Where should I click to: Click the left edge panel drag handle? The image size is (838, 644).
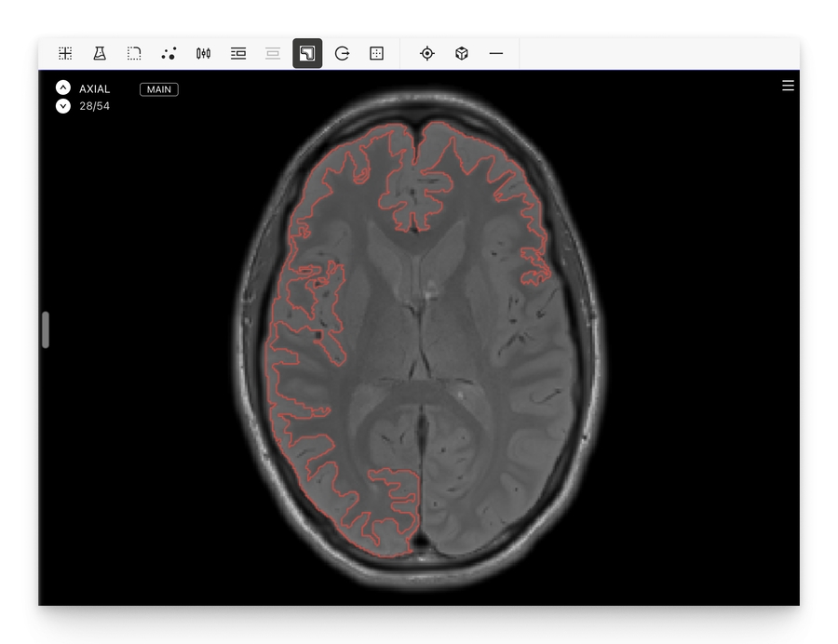[x=46, y=330]
